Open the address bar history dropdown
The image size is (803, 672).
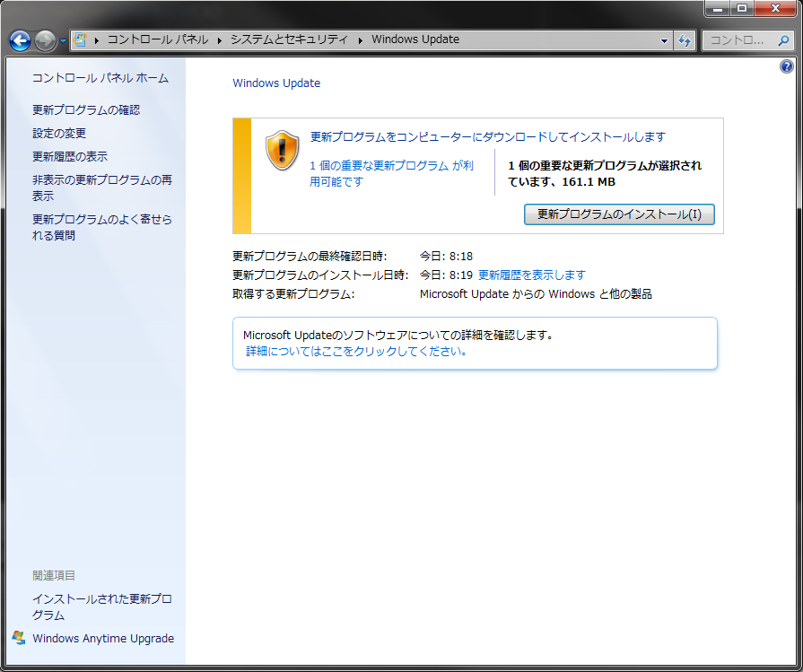point(664,40)
